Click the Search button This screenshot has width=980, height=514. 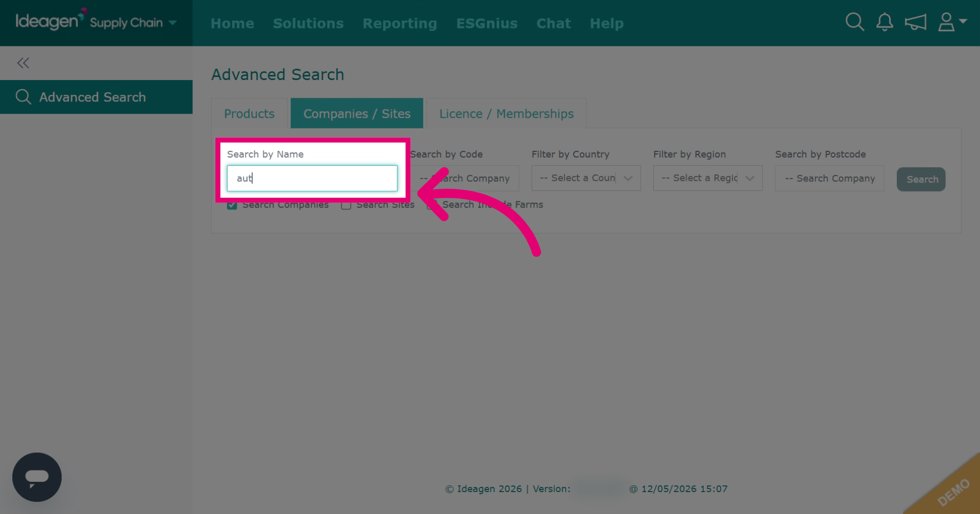tap(921, 179)
